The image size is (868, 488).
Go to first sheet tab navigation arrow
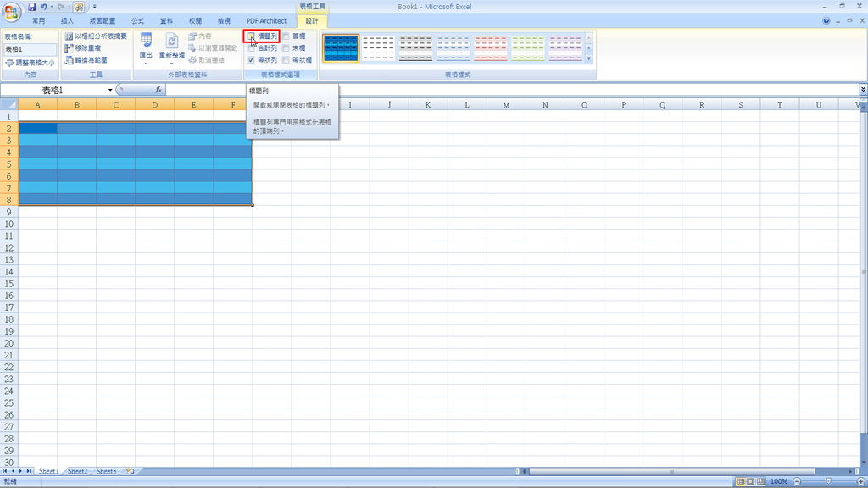click(x=5, y=471)
